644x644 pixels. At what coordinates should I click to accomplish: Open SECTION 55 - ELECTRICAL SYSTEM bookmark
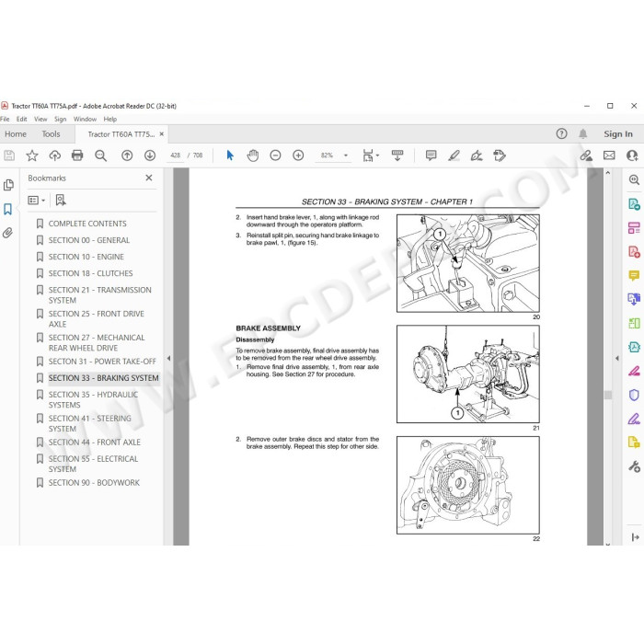93,464
